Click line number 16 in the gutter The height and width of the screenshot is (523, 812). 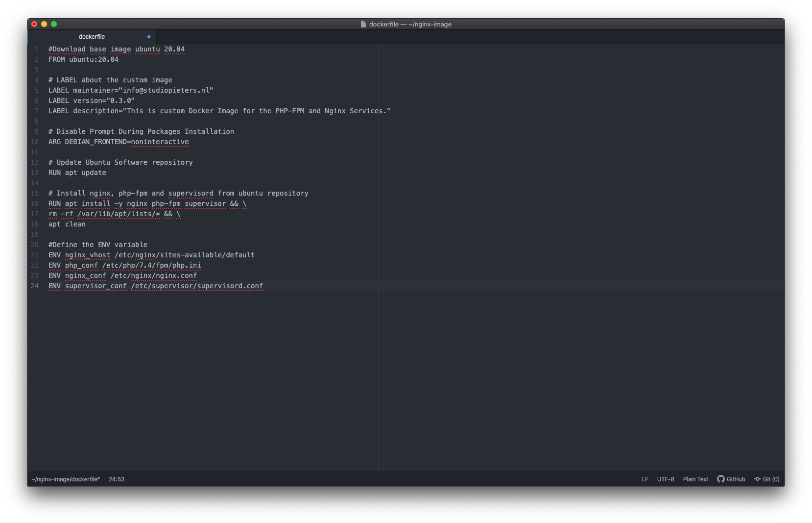[x=34, y=203]
